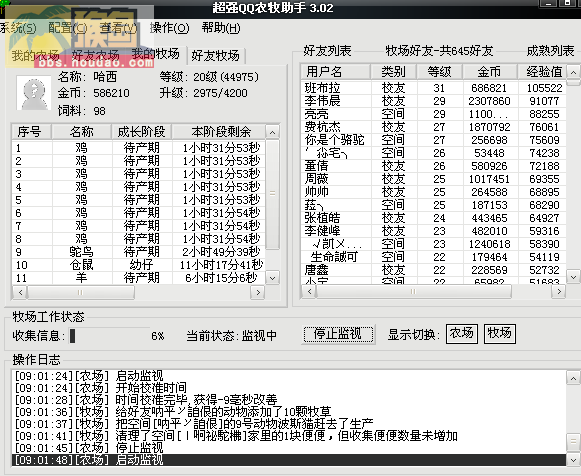Select friend 你是个骆驼 in list
The image size is (581, 476).
434,140
